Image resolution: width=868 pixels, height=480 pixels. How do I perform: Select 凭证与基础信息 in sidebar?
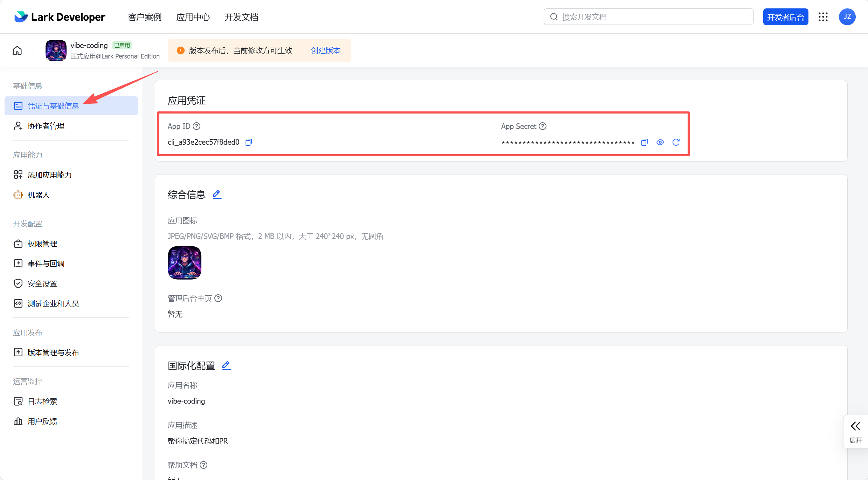point(53,105)
